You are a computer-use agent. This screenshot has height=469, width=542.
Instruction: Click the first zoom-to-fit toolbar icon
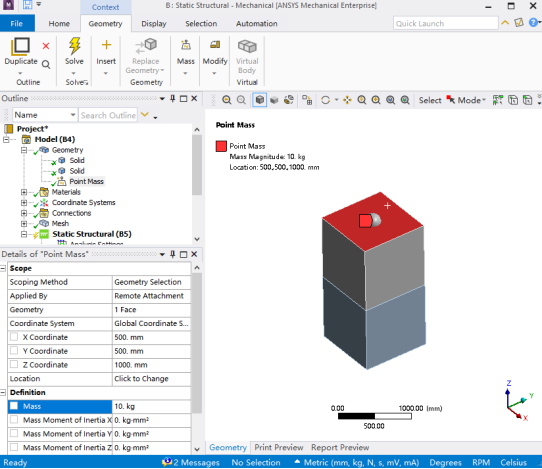(x=227, y=100)
